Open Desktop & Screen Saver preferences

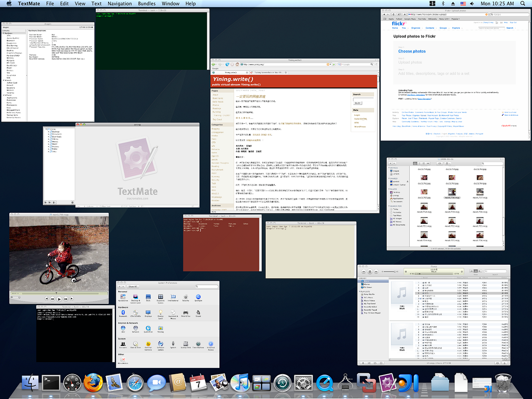coord(135,298)
